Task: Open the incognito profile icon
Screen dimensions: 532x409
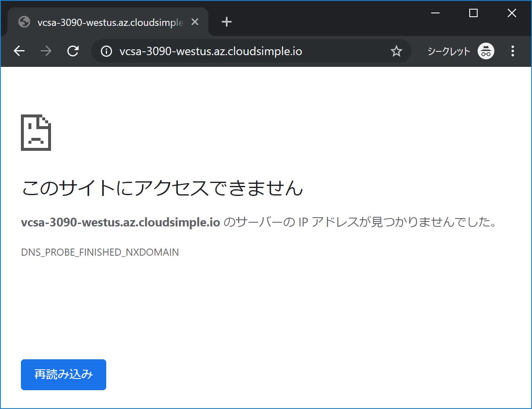Action: tap(486, 51)
